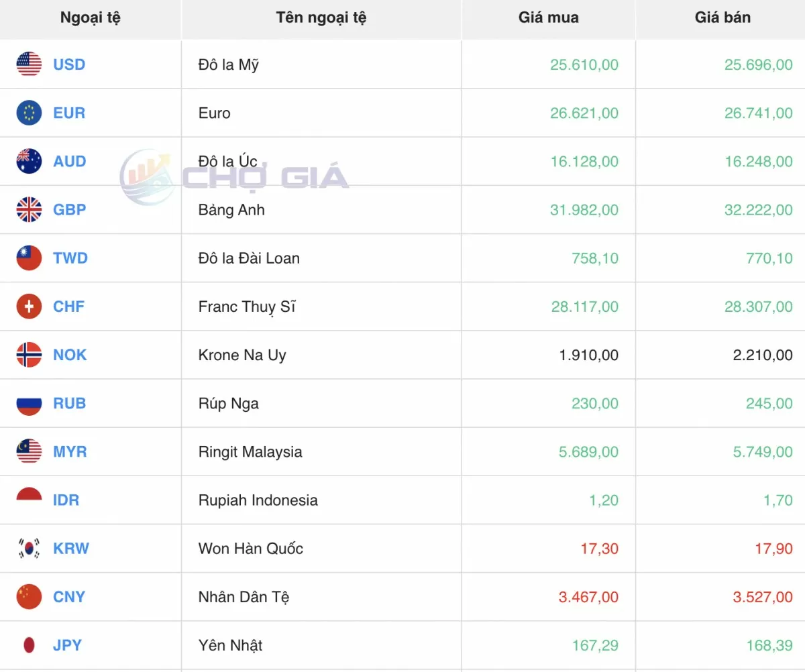The height and width of the screenshot is (672, 805).
Task: Click the Japanese flag icon
Action: click(29, 645)
